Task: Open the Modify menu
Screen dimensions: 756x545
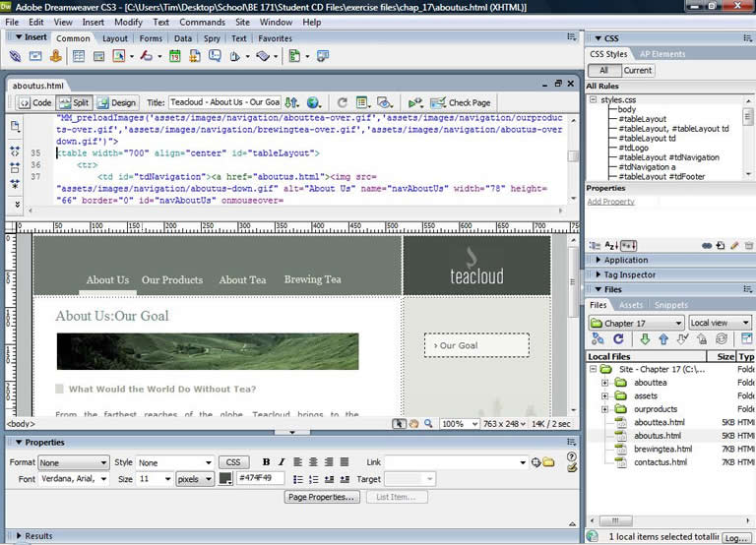Action: (128, 23)
